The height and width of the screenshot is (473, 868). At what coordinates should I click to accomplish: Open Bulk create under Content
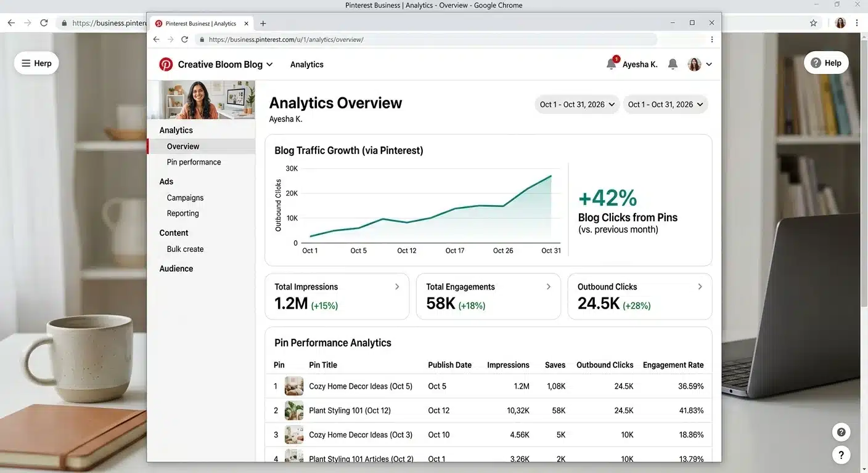click(185, 249)
